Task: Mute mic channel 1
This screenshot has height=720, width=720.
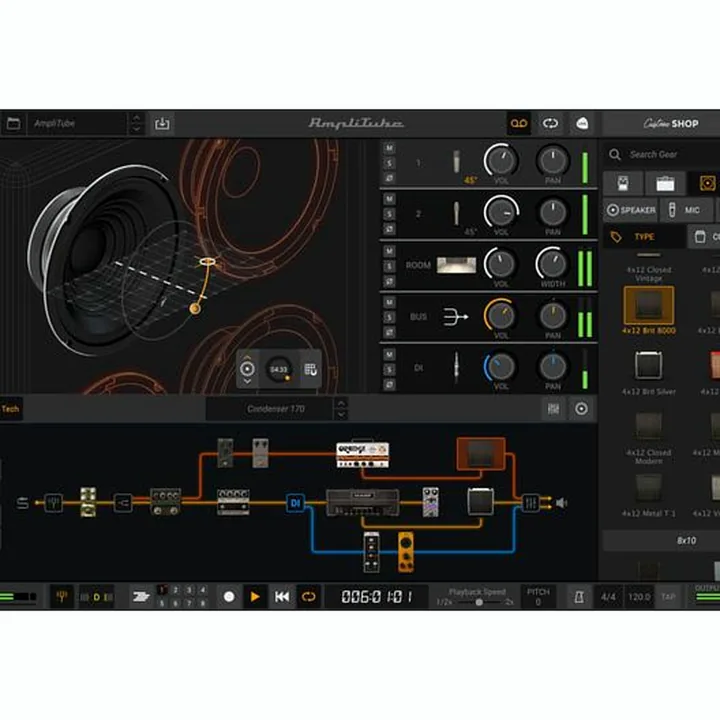Action: 389,148
